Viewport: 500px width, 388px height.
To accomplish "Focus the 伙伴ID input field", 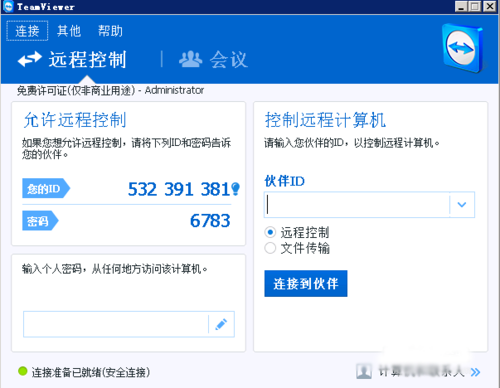I will pos(357,205).
